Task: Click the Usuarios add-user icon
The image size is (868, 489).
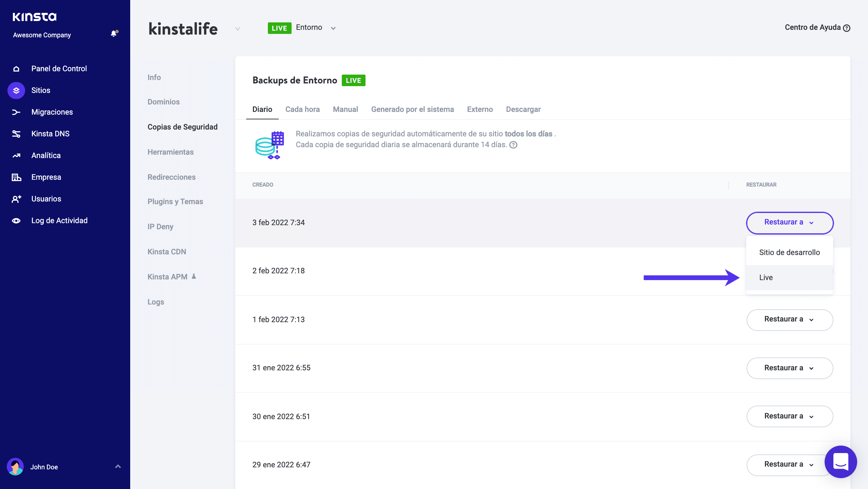Action: (x=16, y=199)
